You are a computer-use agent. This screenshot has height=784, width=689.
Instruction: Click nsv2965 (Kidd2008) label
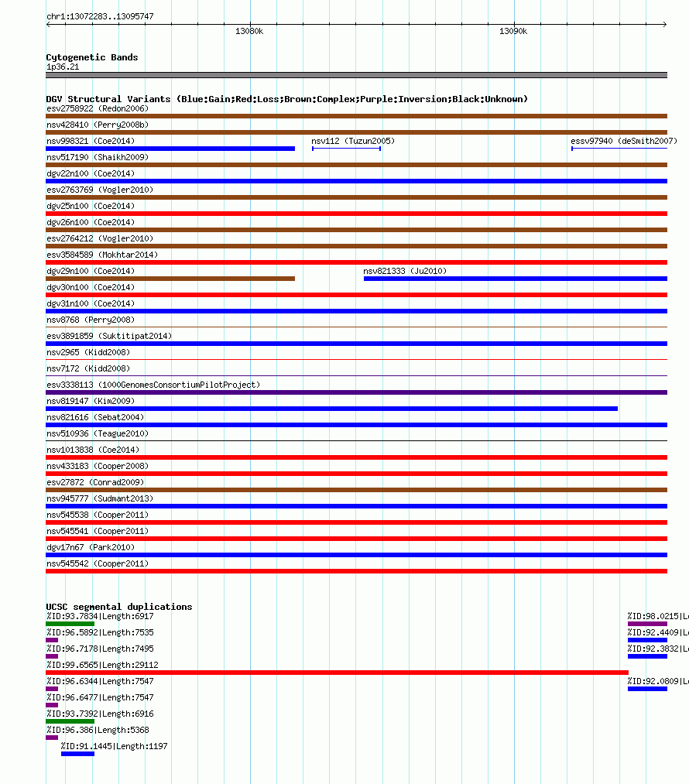pyautogui.click(x=88, y=352)
